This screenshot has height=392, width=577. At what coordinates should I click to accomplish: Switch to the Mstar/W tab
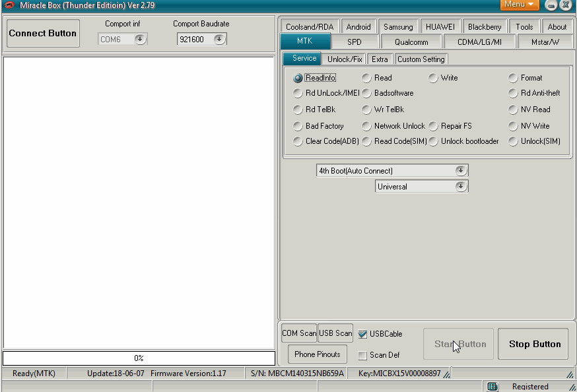(x=545, y=42)
